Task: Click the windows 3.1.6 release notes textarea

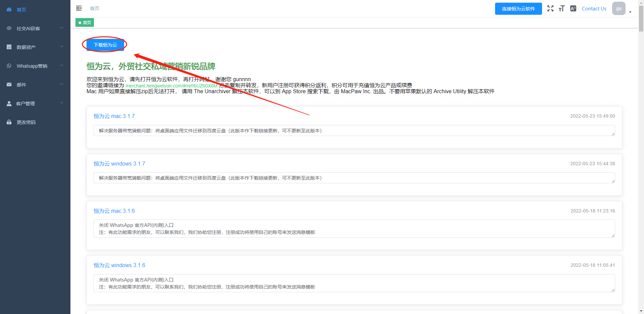Action: [x=354, y=283]
